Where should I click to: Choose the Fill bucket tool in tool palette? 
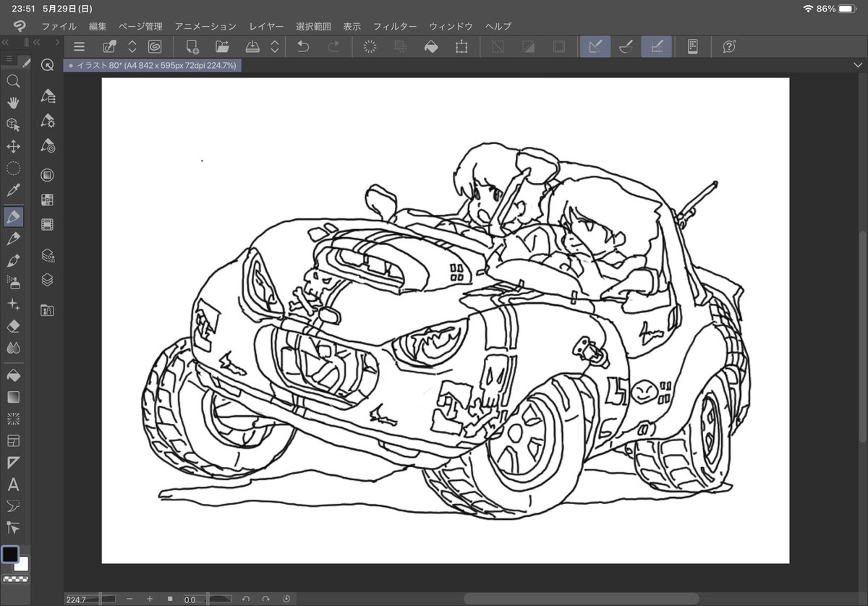[13, 375]
